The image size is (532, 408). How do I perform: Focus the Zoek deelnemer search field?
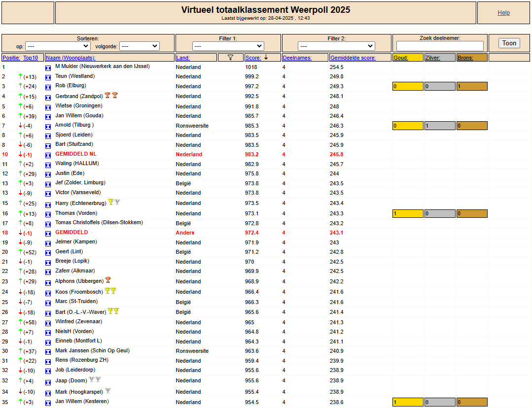pos(440,46)
